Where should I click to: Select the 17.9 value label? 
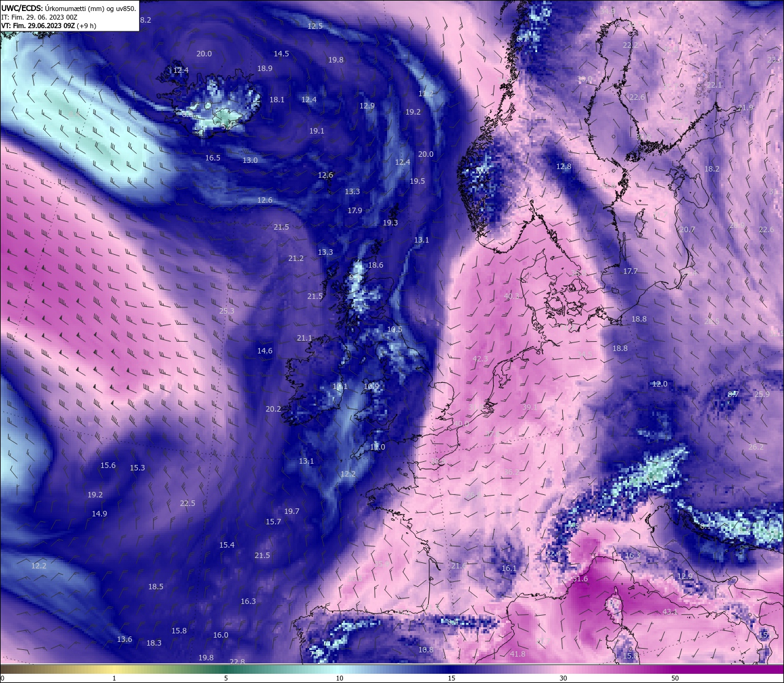point(355,211)
